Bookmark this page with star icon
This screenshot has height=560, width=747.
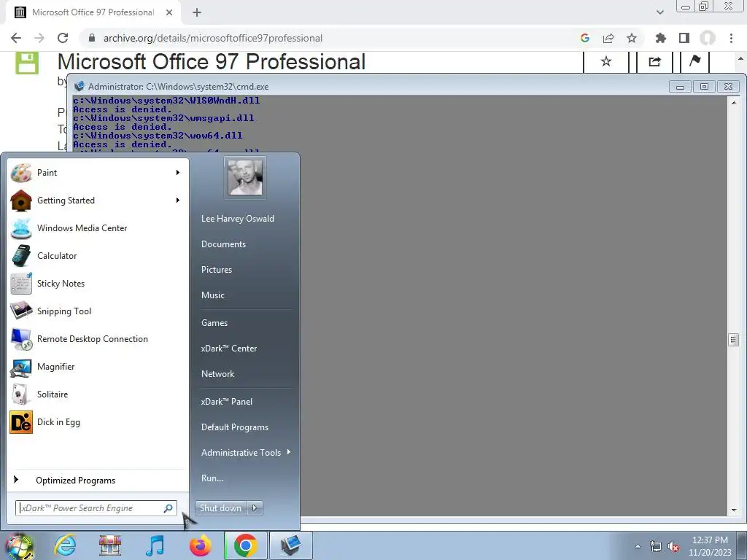coord(632,38)
